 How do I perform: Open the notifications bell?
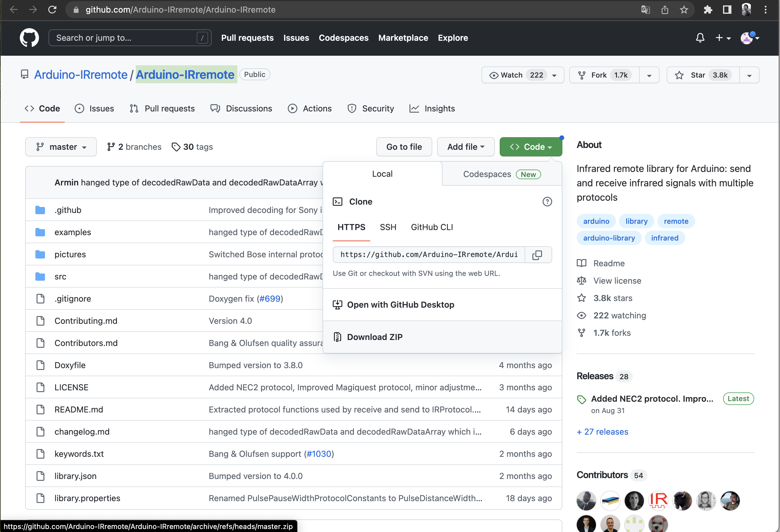pyautogui.click(x=700, y=37)
